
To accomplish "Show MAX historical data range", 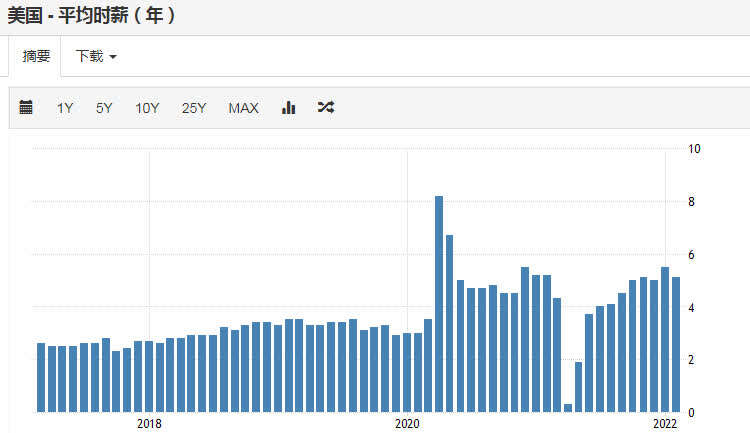I will [243, 108].
